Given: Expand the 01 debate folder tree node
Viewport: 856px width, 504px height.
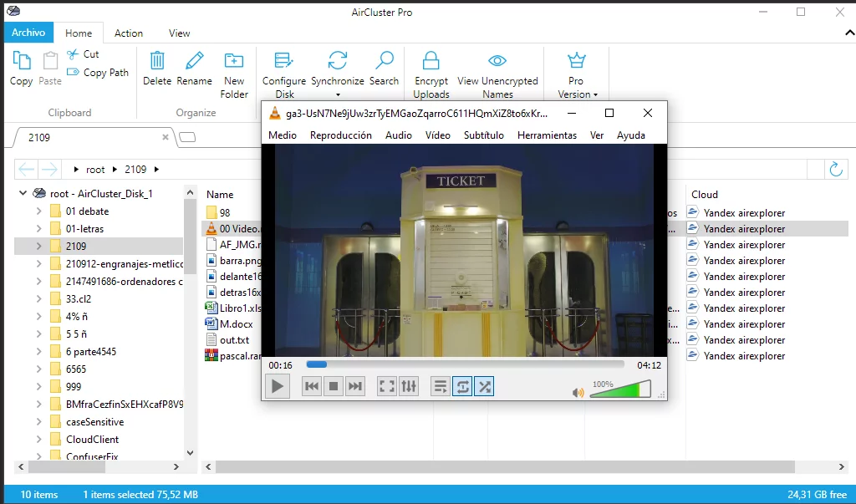Looking at the screenshot, I should (x=39, y=211).
